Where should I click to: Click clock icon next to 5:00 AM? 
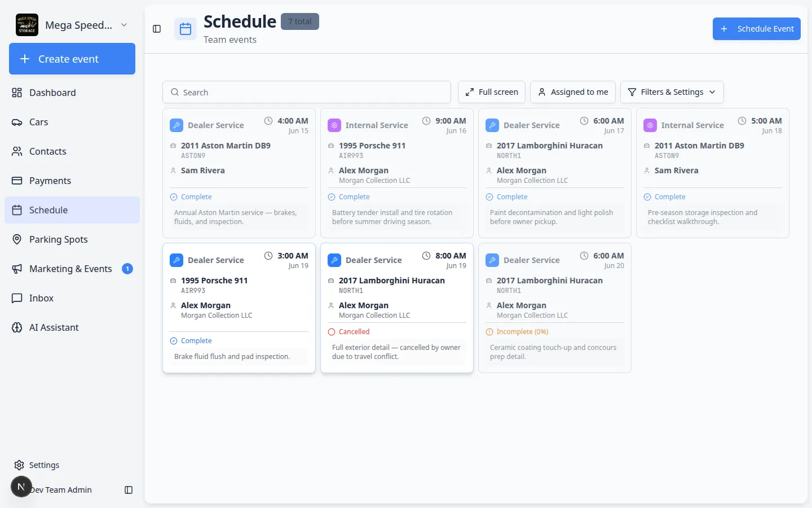742,121
